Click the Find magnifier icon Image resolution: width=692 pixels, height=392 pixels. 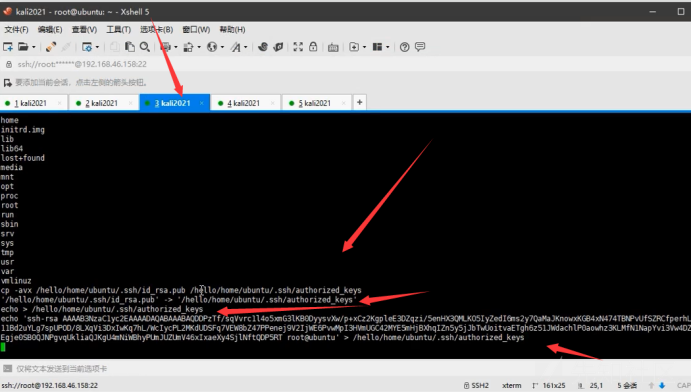pos(144,47)
